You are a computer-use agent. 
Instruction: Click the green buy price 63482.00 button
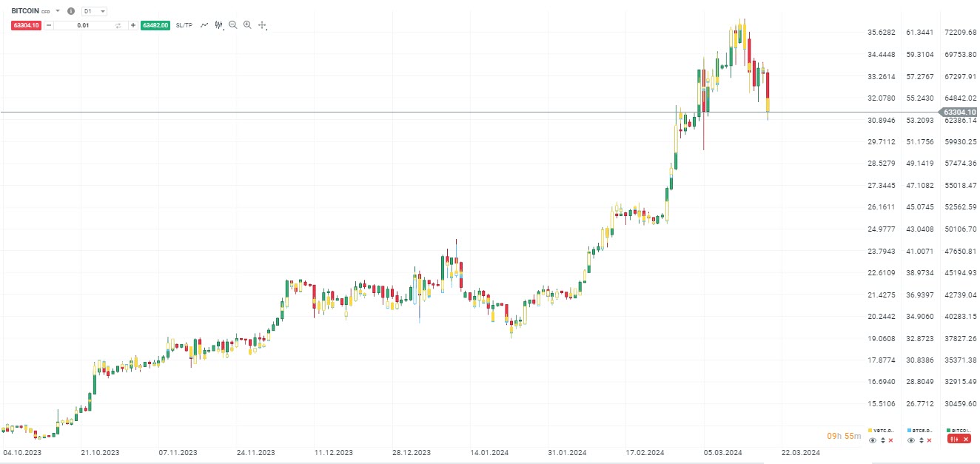(x=155, y=25)
